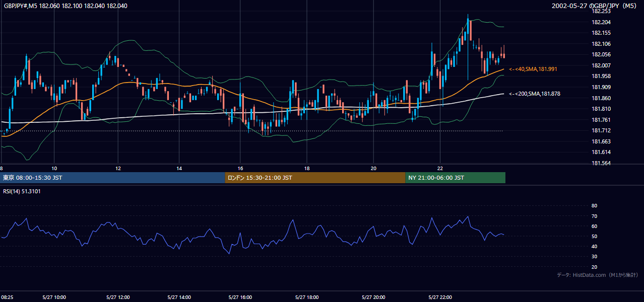Click bottom time label 5/27 14:00
The image size is (644, 302).
[x=179, y=297]
